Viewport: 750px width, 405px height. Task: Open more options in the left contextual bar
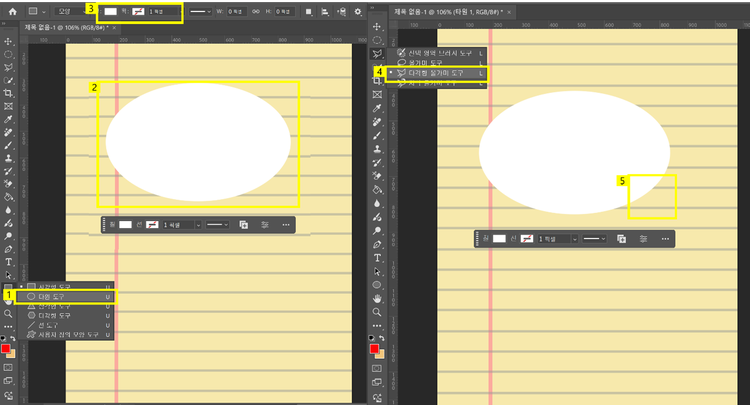[286, 225]
